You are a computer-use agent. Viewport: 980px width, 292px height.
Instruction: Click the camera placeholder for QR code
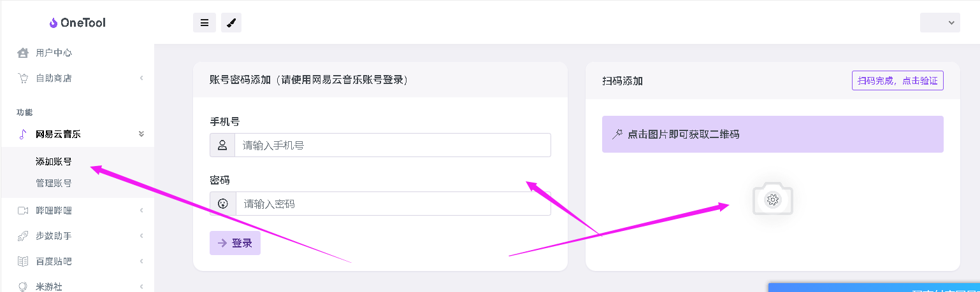click(x=773, y=199)
